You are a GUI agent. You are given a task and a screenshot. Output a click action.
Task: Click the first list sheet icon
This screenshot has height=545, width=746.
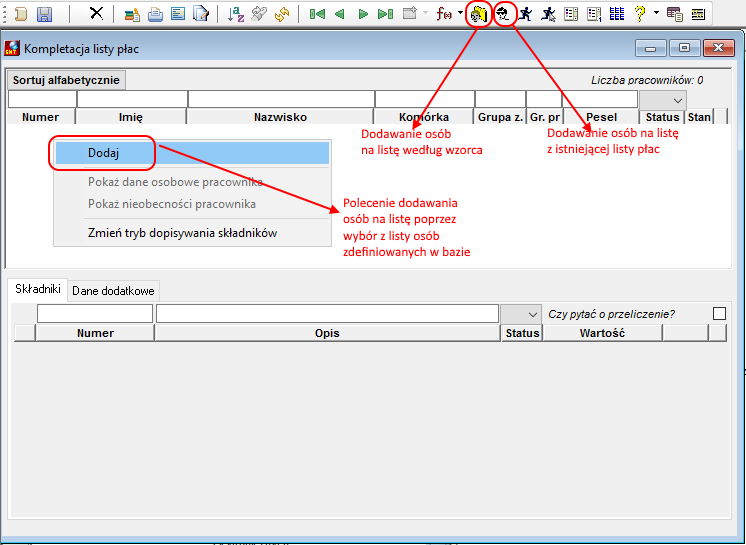point(571,14)
